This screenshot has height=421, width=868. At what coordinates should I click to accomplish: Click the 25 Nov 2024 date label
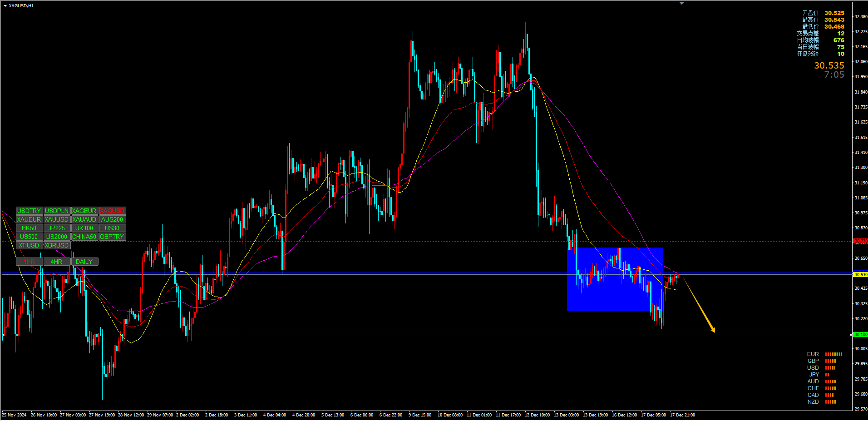[x=14, y=415]
